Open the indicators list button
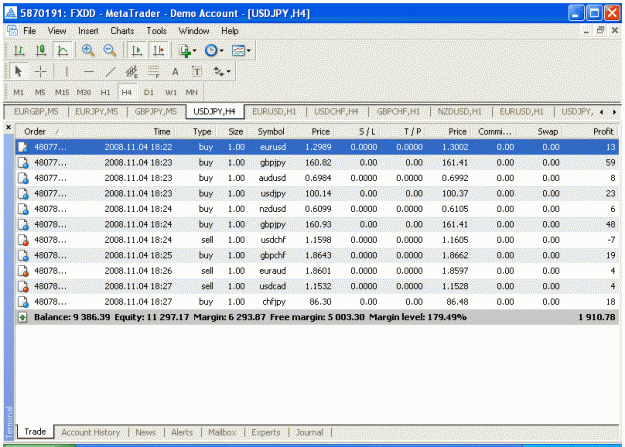This screenshot has width=625, height=447. (x=187, y=51)
